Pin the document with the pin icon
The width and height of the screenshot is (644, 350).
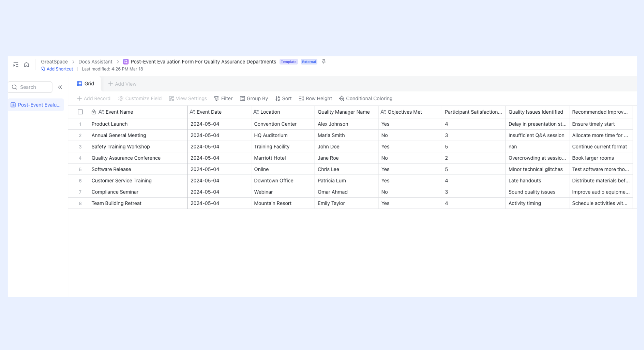(x=324, y=62)
